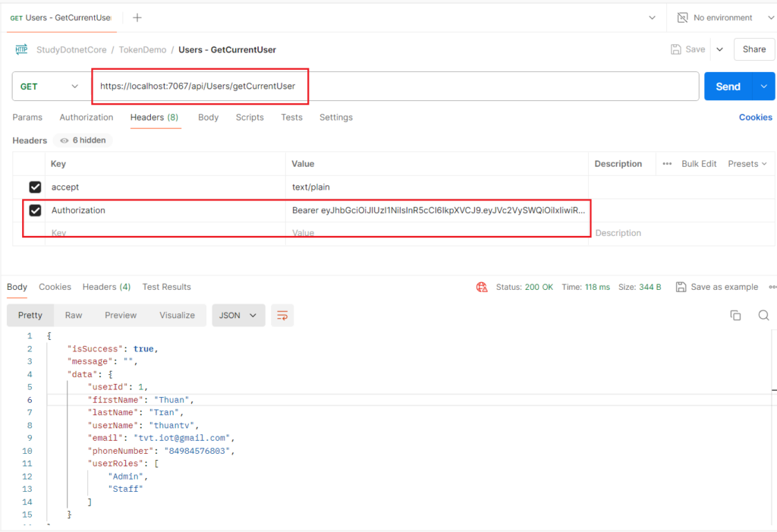777x532 pixels.
Task: Open the request Body tab
Action: (x=208, y=118)
